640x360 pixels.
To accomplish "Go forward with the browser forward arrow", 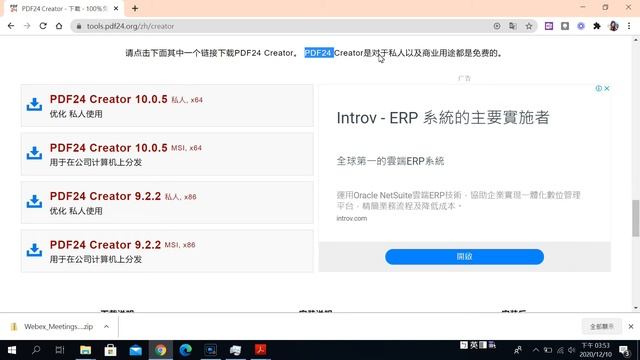I will coord(27,26).
